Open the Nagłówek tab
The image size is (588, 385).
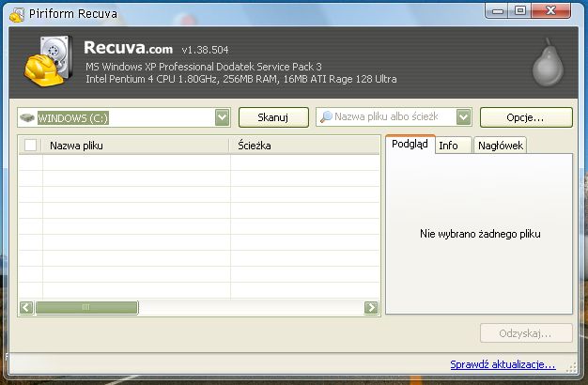(501, 146)
